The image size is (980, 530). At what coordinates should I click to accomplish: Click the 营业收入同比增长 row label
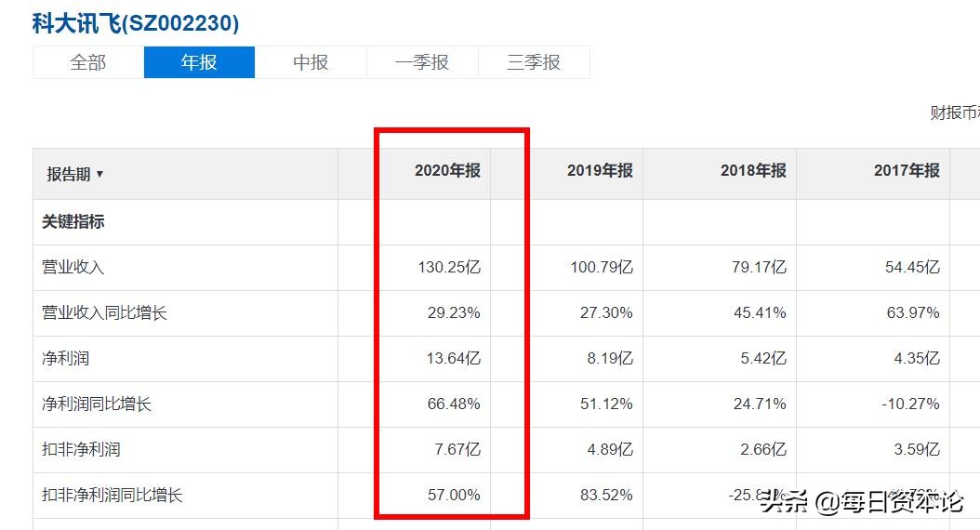coord(104,313)
